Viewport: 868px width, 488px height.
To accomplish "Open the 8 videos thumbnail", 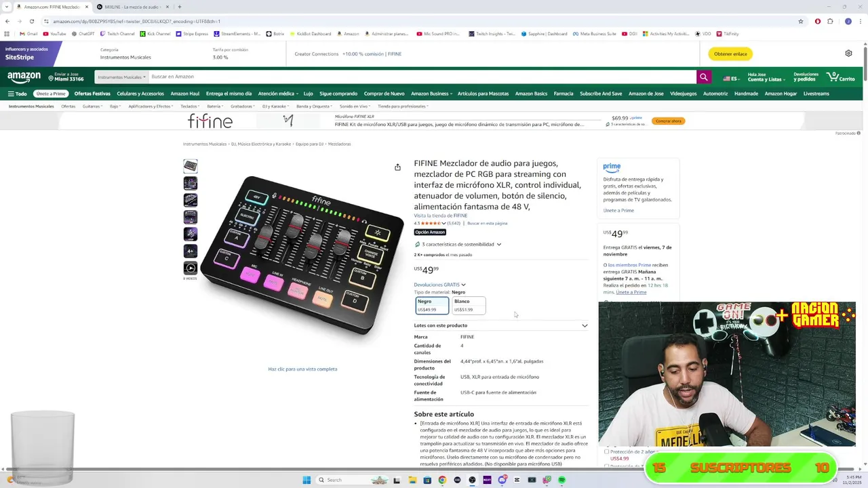I will coord(191,268).
